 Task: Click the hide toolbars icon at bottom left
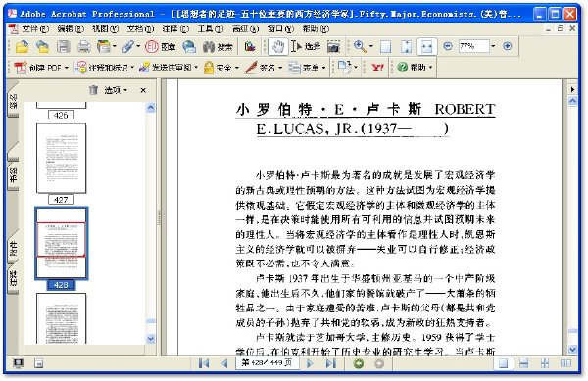click(38, 363)
